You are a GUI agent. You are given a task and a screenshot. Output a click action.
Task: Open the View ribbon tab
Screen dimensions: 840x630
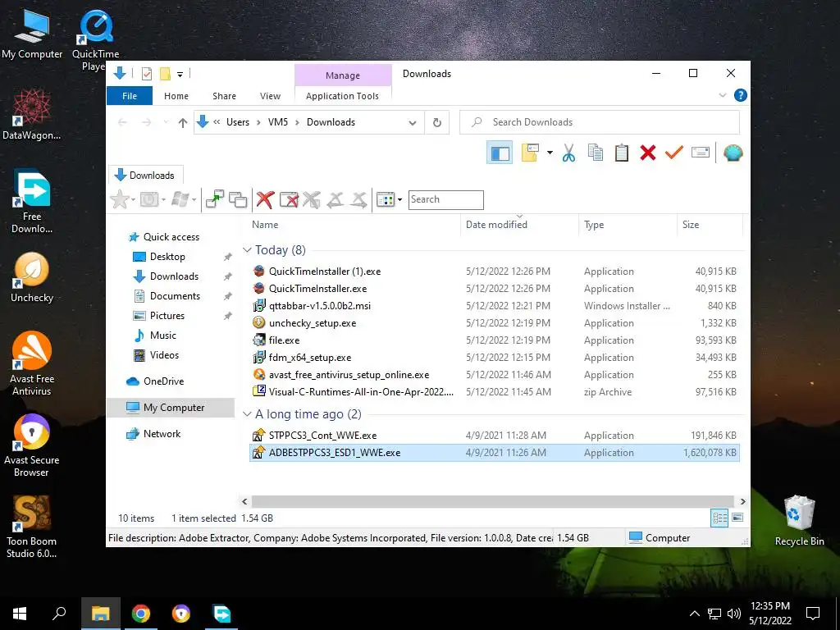[x=270, y=96]
